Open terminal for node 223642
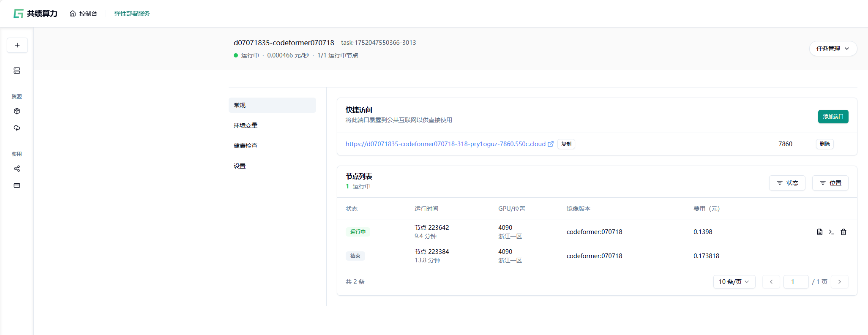 pyautogui.click(x=831, y=232)
